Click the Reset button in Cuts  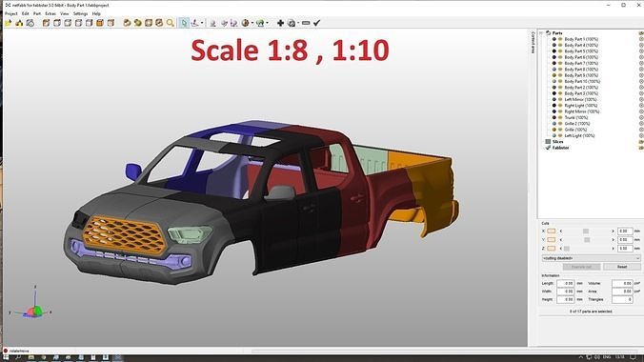click(x=622, y=267)
